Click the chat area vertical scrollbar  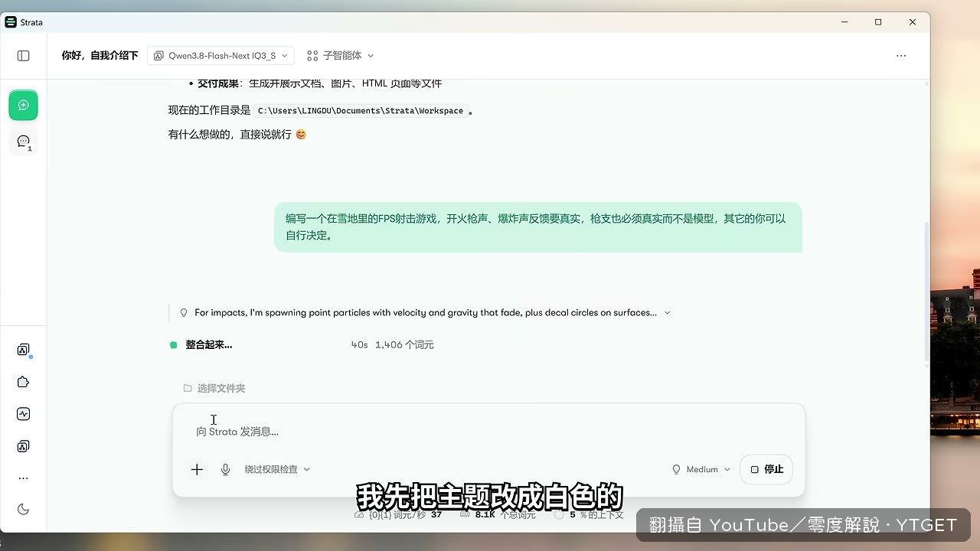coord(926,291)
